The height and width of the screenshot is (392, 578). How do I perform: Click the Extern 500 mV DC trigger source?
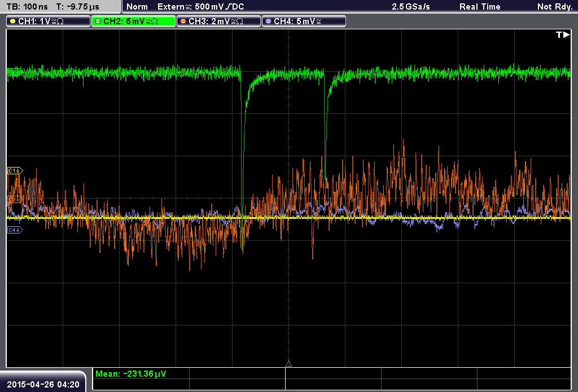201,7
